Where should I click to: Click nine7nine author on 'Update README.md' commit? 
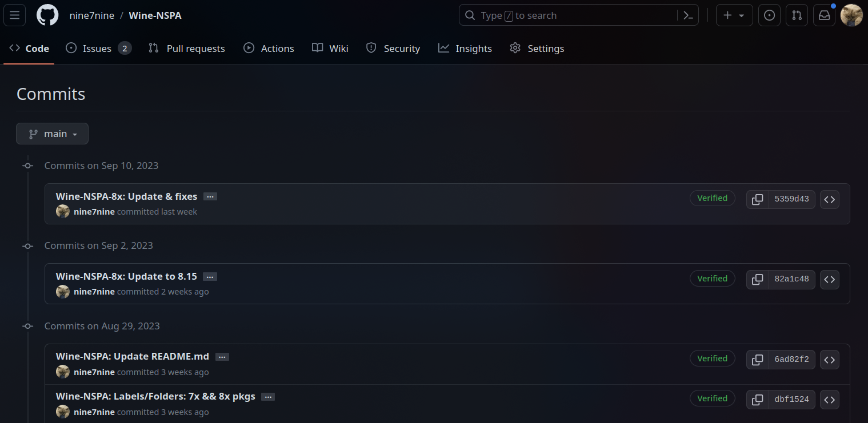(94, 372)
